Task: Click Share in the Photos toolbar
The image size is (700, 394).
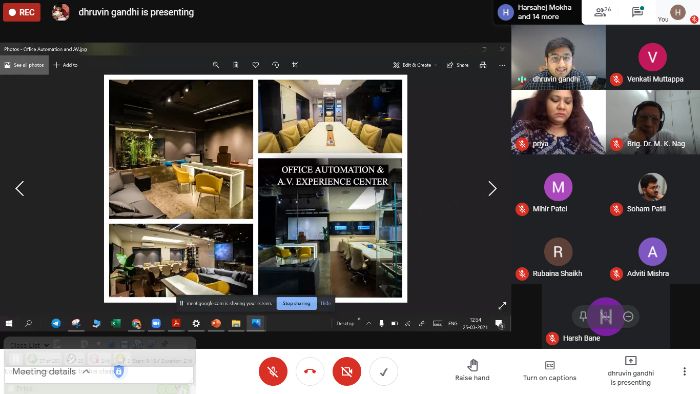Action: [x=458, y=65]
